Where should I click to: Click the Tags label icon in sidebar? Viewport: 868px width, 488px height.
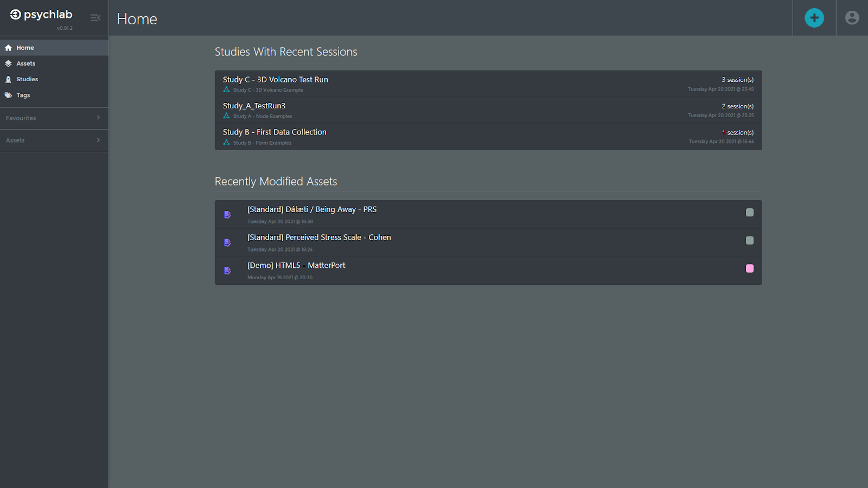8,95
